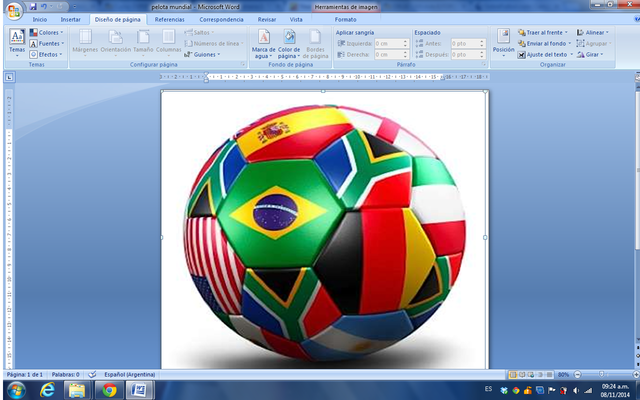
Task: Click the tab selector ruler button
Action: [x=9, y=77]
